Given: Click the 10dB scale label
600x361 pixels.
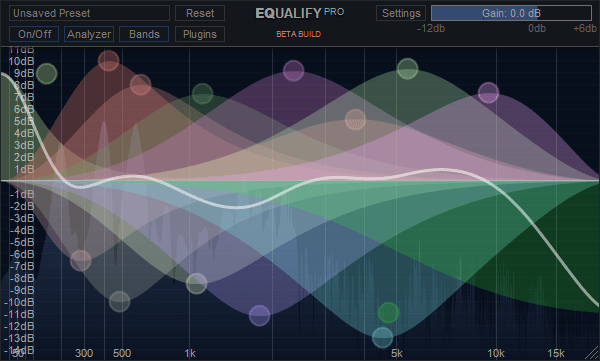Looking at the screenshot, I should pyautogui.click(x=21, y=61).
